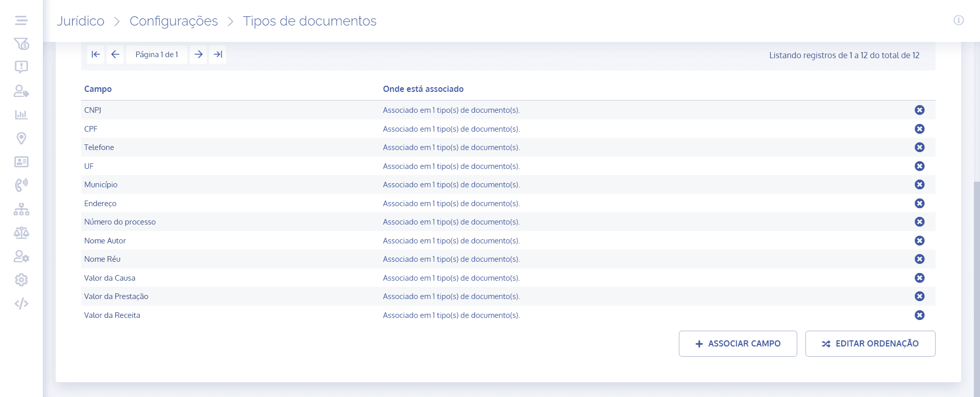Screen dimensions: 980x397
Task: Open the organization hierarchy sidebar icon
Action: click(x=21, y=209)
